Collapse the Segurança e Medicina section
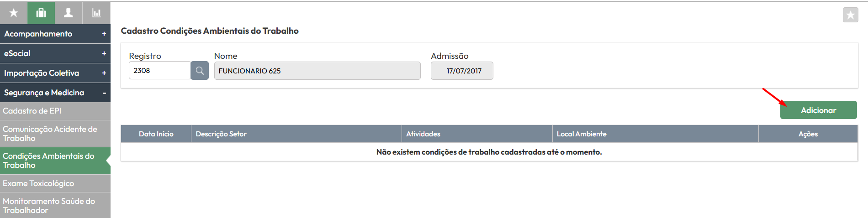 point(55,93)
